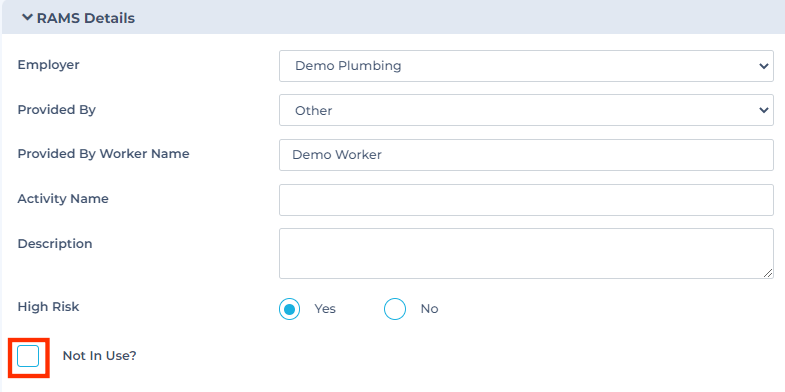Click the 'No' text beside the radio

click(x=429, y=309)
